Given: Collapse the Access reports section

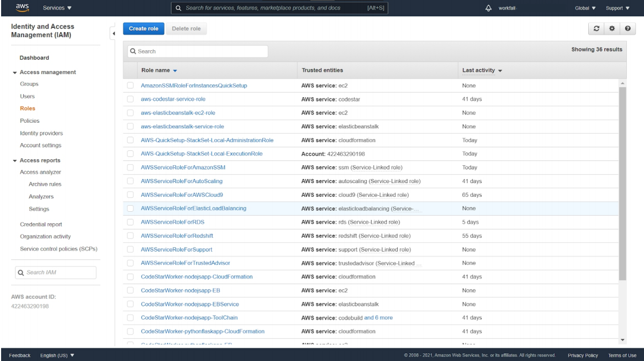Looking at the screenshot, I should click(x=15, y=161).
